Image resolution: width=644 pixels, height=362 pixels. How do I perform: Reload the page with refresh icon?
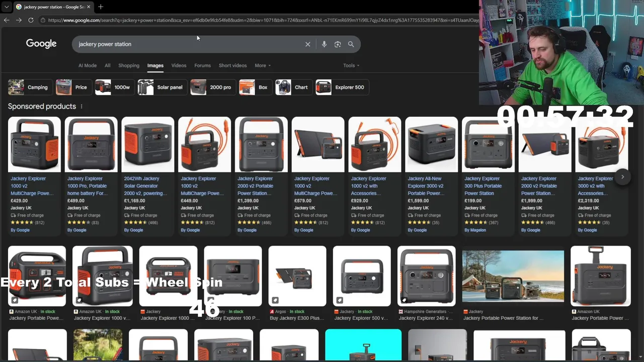(x=31, y=20)
